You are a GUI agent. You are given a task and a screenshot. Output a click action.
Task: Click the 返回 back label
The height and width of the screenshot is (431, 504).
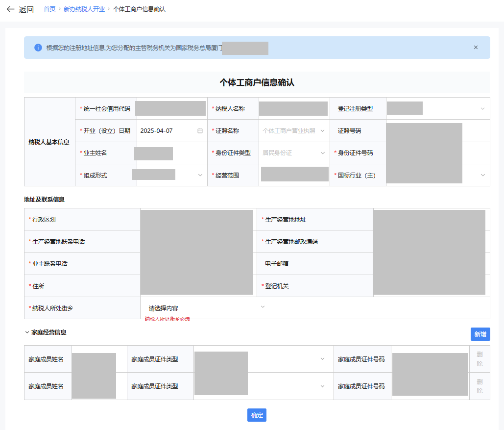point(26,9)
